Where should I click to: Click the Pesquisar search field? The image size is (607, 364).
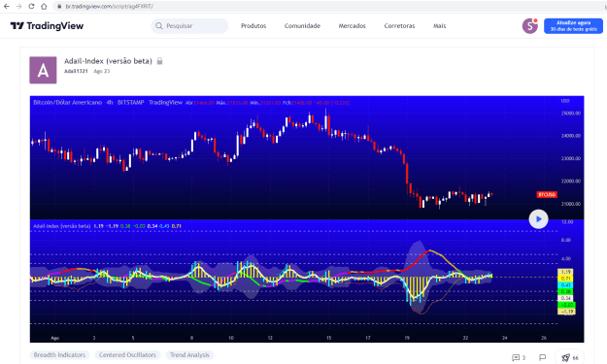point(189,26)
